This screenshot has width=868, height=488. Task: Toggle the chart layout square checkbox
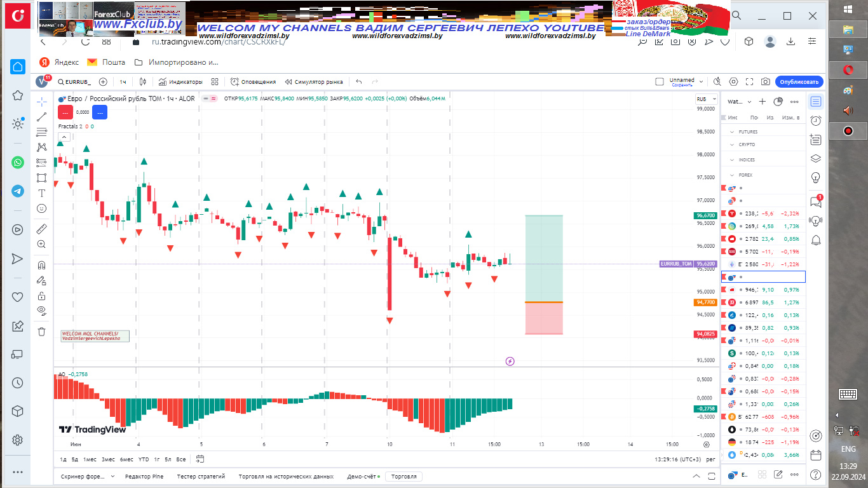click(660, 82)
